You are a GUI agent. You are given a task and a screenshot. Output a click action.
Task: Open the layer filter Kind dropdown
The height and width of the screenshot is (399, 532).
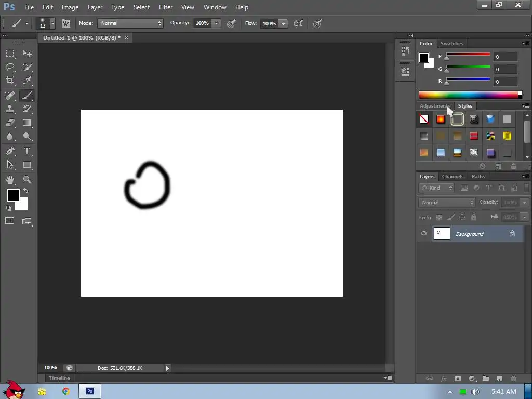coord(436,188)
